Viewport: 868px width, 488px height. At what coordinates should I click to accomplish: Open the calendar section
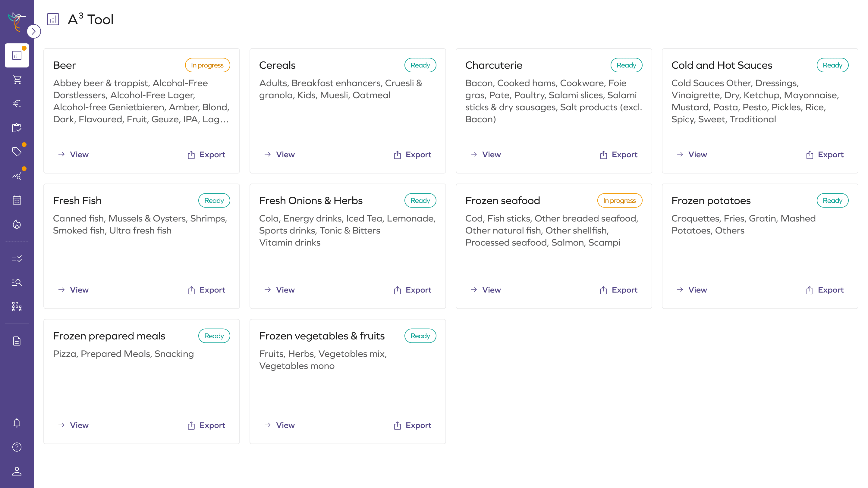point(17,200)
